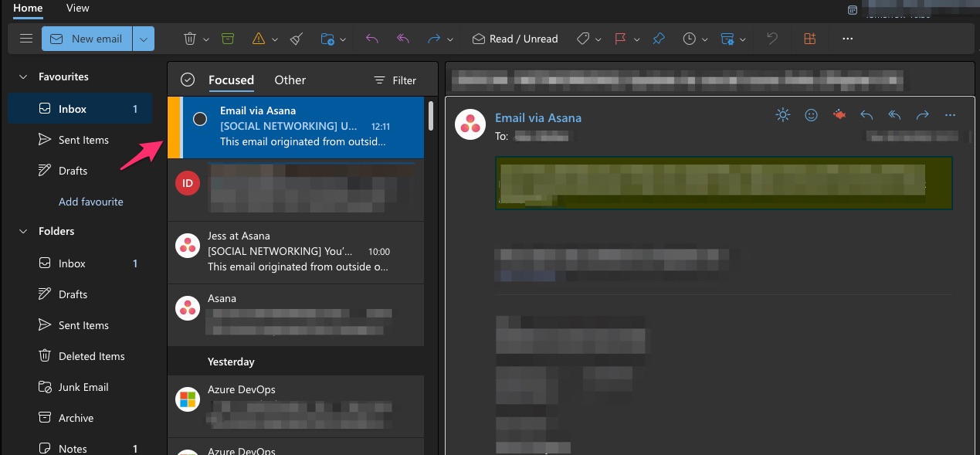Sweep emails with the broom icon
Screen dimensions: 980x455
tap(296, 38)
